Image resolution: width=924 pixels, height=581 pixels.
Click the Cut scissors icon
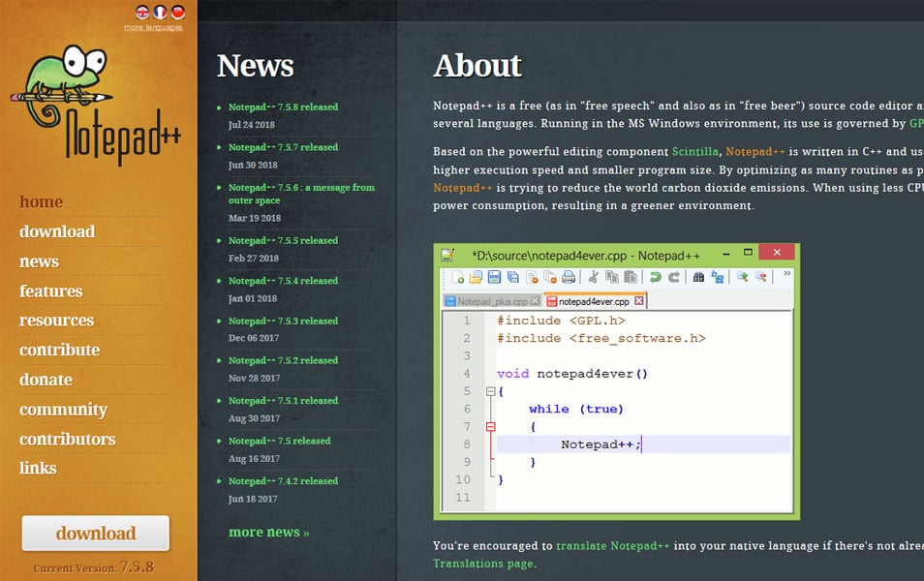click(594, 277)
